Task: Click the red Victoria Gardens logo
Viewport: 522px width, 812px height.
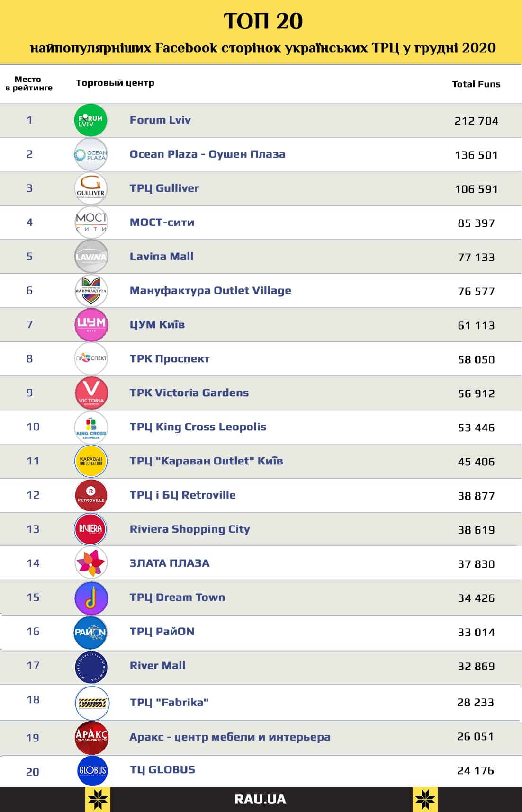Action: point(91,393)
